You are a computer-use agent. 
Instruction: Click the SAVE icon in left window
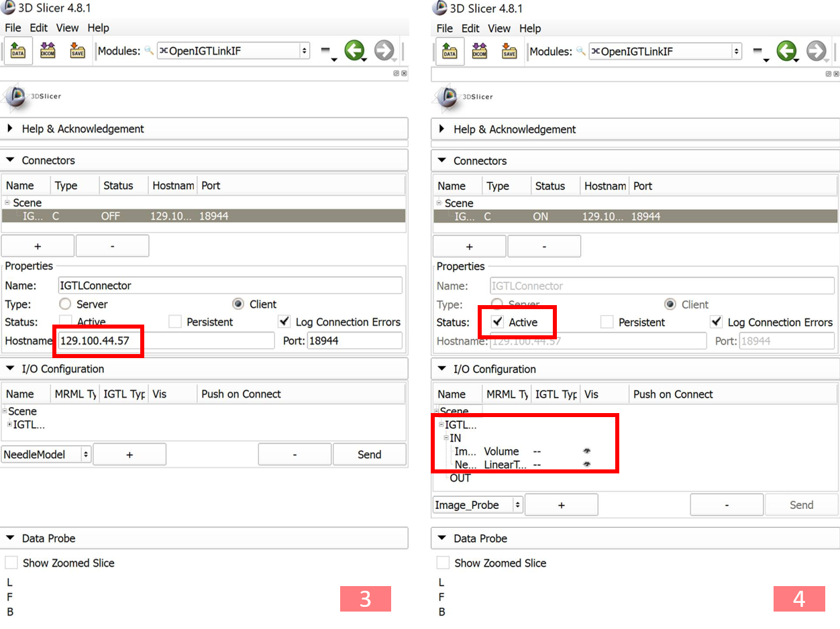tap(77, 51)
